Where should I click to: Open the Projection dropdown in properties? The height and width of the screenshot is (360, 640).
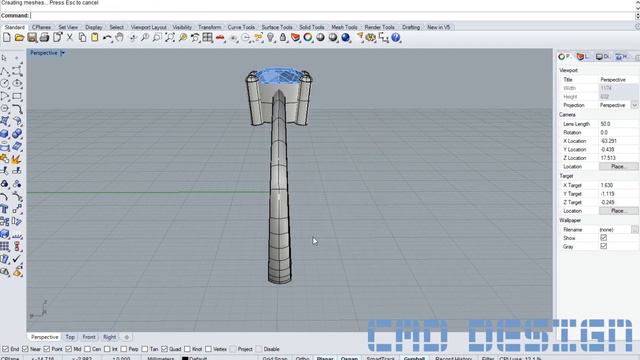point(634,105)
